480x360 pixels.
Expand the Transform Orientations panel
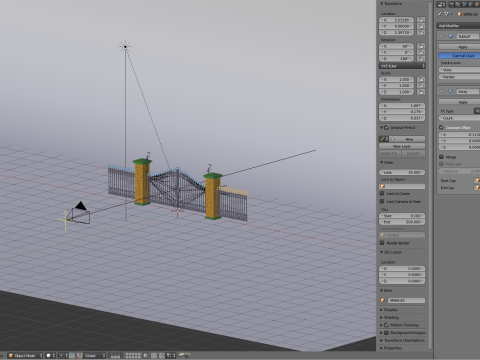(x=382, y=340)
